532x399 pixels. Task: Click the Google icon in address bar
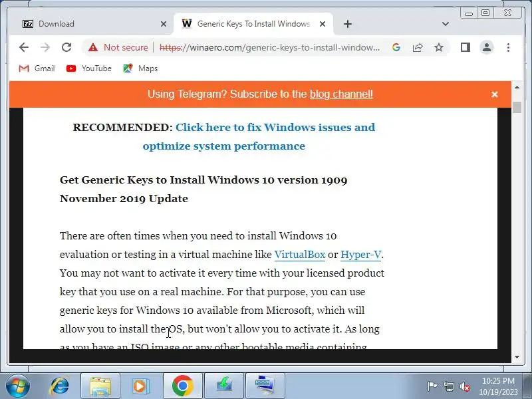pos(396,47)
